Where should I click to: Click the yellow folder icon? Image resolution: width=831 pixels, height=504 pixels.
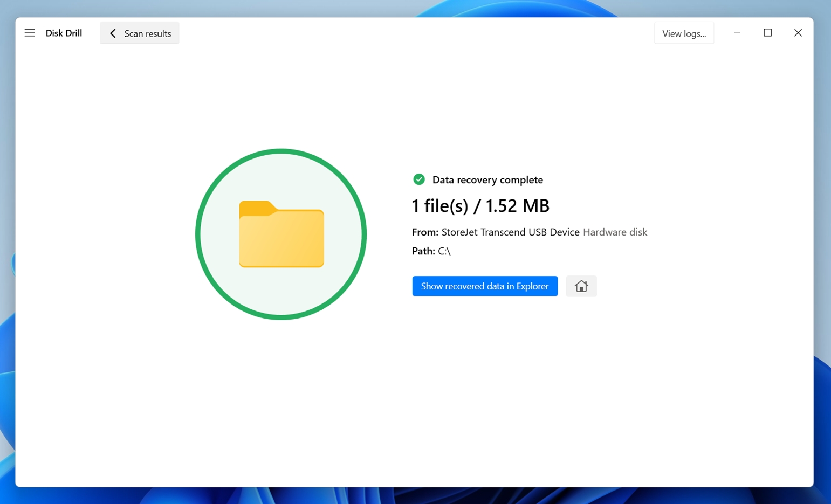point(281,234)
